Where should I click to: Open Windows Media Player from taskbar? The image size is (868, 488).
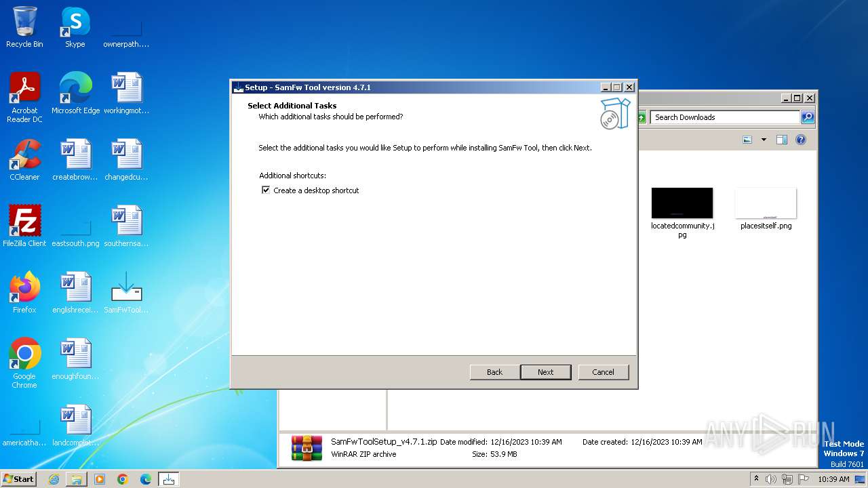coord(100,479)
